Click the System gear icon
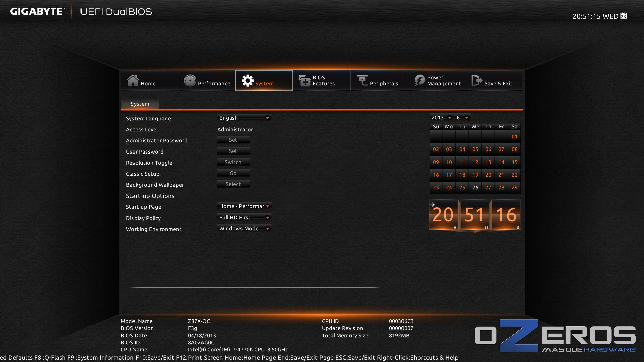This screenshot has width=644, height=362. 248,81
